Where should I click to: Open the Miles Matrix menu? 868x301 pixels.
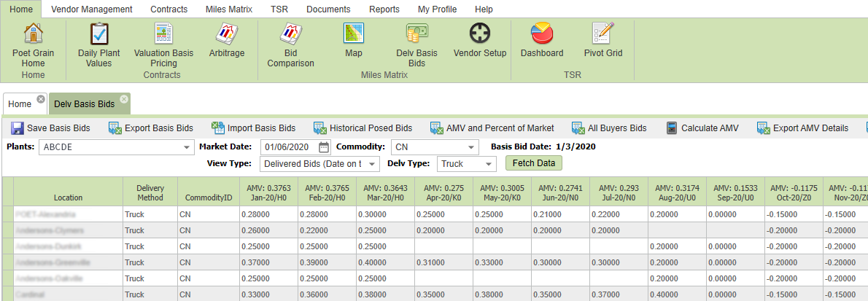point(228,9)
